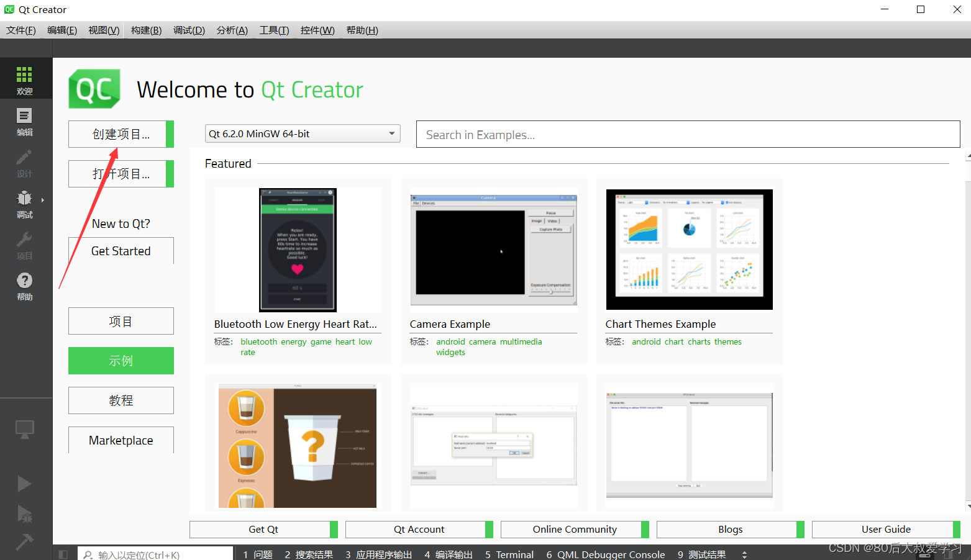This screenshot has width=971, height=560.
Task: Open the 调试(D) menu
Action: point(189,30)
